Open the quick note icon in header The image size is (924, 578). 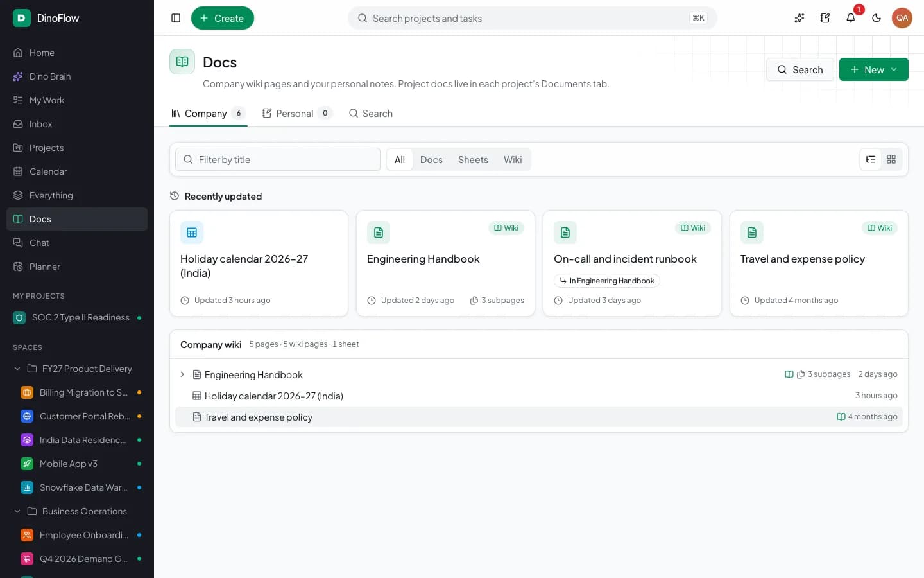pos(825,18)
